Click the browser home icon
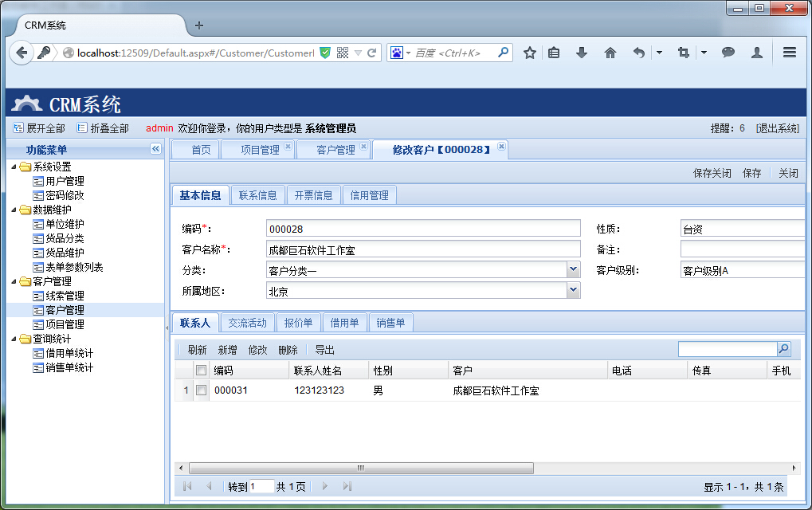The height and width of the screenshot is (510, 812). [x=610, y=53]
